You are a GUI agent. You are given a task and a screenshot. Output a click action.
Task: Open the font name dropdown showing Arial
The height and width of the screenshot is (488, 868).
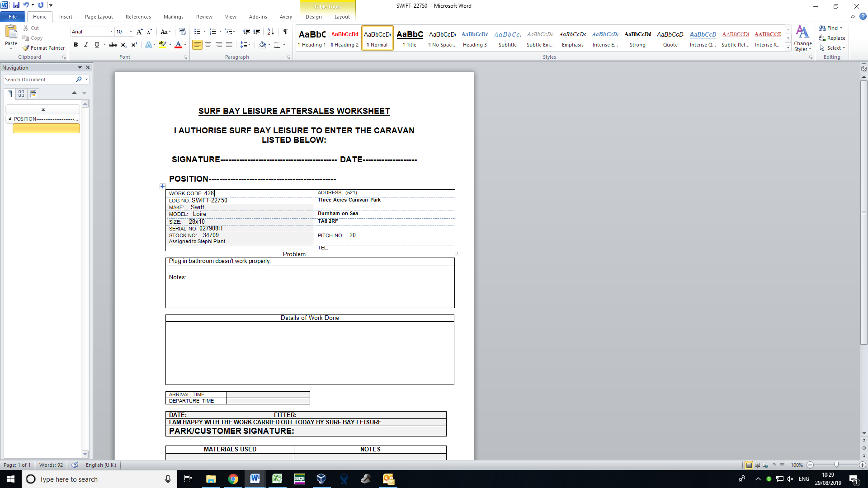tap(111, 32)
